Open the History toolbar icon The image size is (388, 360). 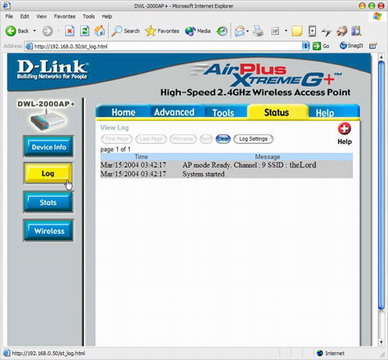222,31
